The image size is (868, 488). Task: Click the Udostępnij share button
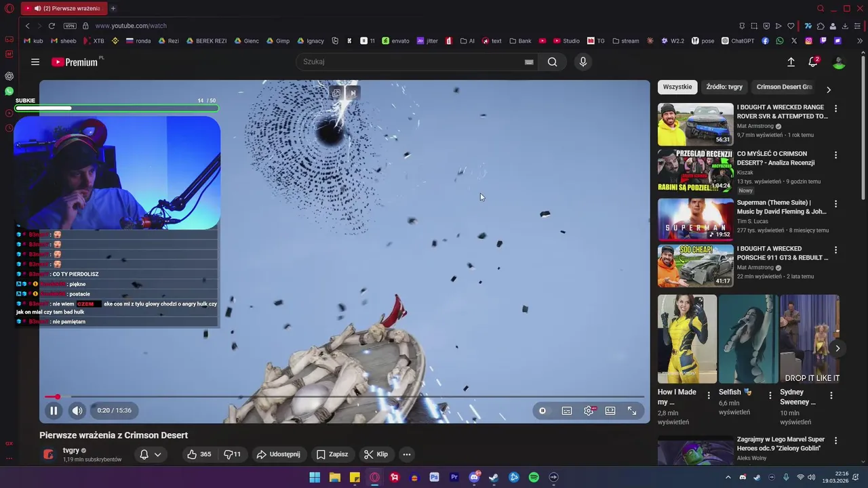[279, 454]
